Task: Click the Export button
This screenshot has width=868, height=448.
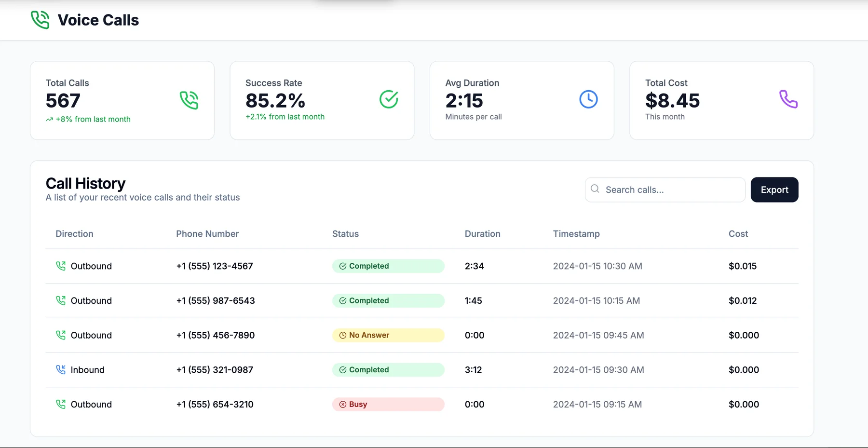Action: [x=774, y=190]
